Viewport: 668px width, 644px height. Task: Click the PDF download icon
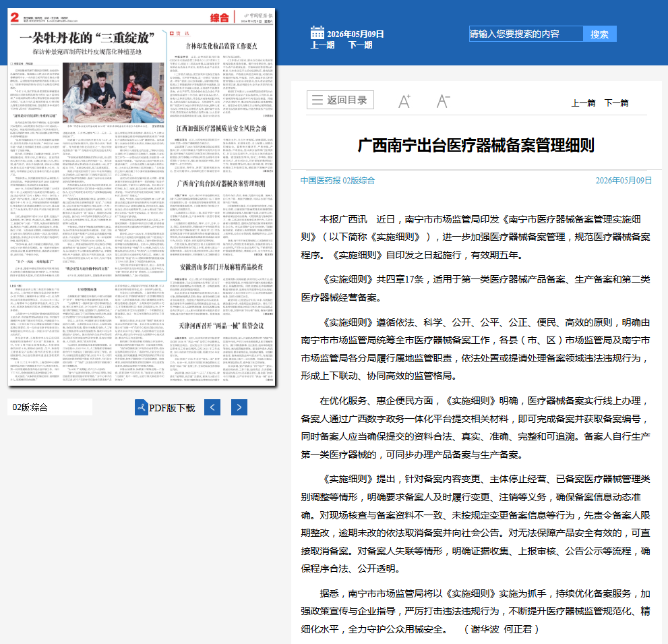141,407
